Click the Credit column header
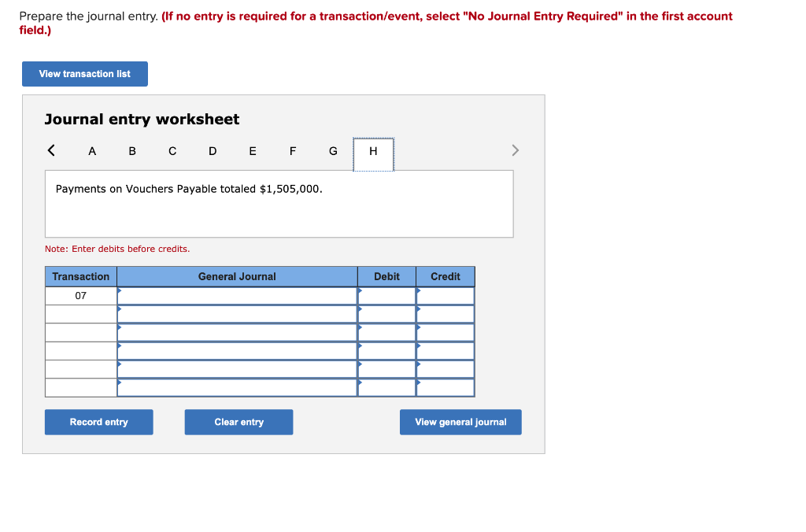 [446, 276]
